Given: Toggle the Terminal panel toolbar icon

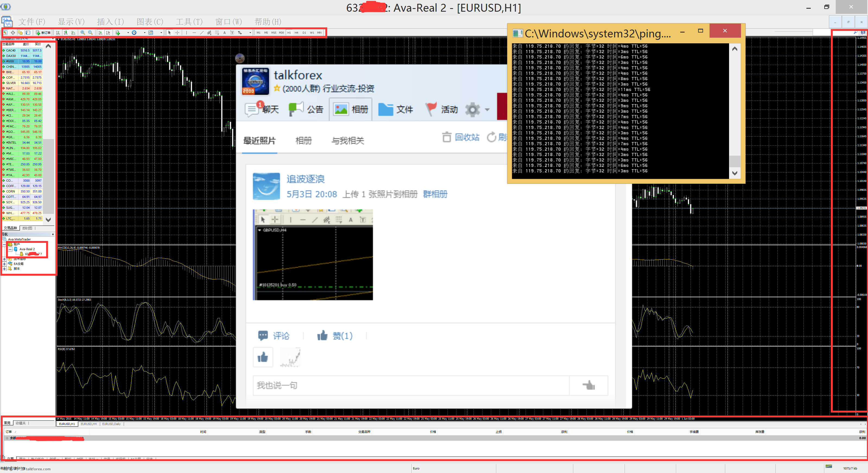Looking at the screenshot, I should pyautogui.click(x=28, y=33).
